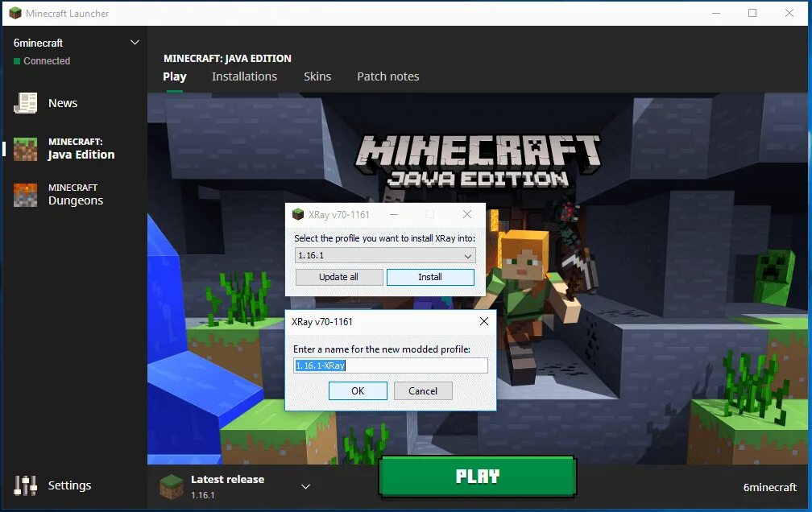Select Minecraft Java Edition dirt block icon
This screenshot has height=512, width=812.
point(26,149)
